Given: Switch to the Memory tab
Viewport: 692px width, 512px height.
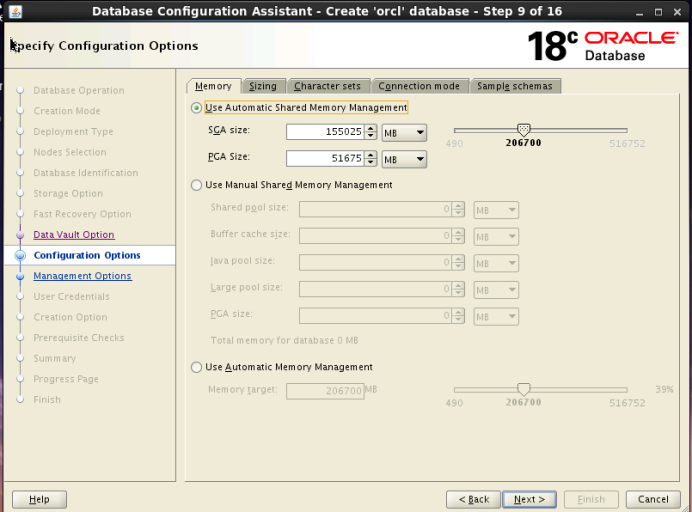Looking at the screenshot, I should click(x=214, y=86).
